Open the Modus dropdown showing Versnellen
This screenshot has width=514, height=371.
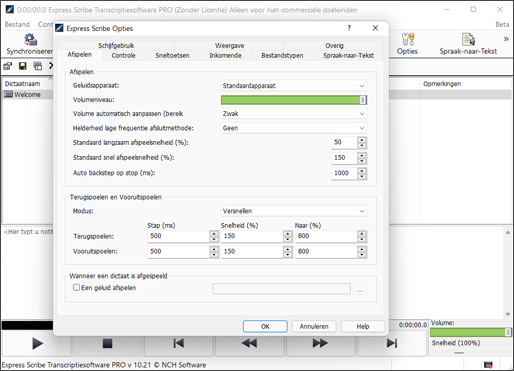[x=294, y=211]
